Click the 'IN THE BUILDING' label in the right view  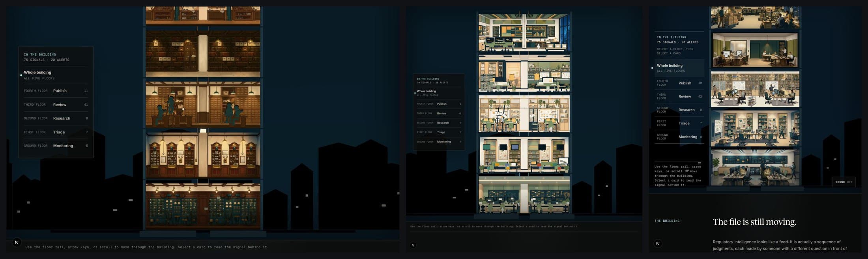(671, 37)
